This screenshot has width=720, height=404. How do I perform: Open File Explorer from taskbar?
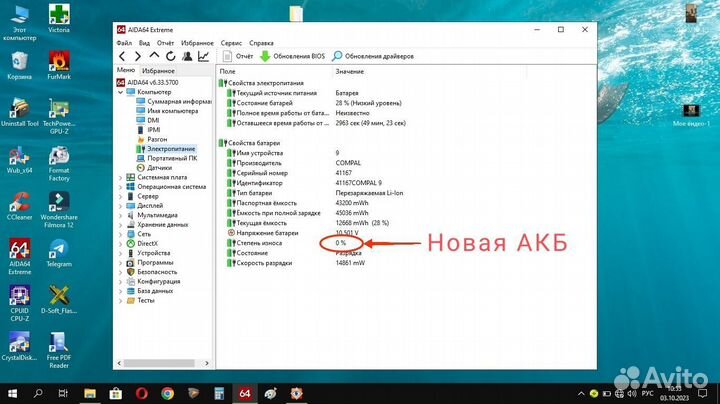pyautogui.click(x=90, y=393)
